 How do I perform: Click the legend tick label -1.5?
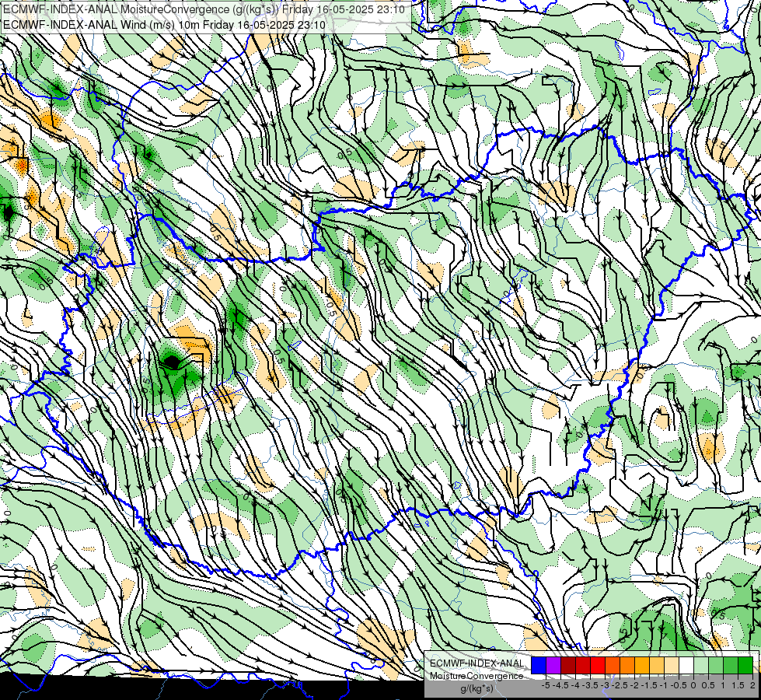click(x=649, y=685)
